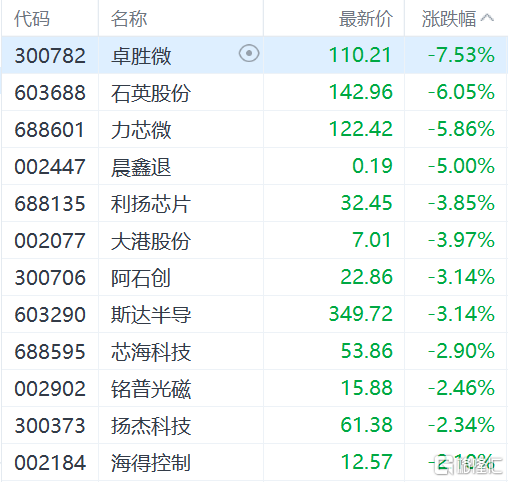Select stock code 688135
509x482 pixels.
click(x=50, y=203)
